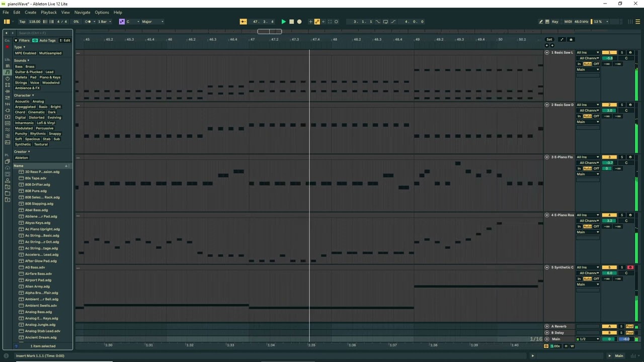Toggle the Session Record circle icon

[x=336, y=22]
